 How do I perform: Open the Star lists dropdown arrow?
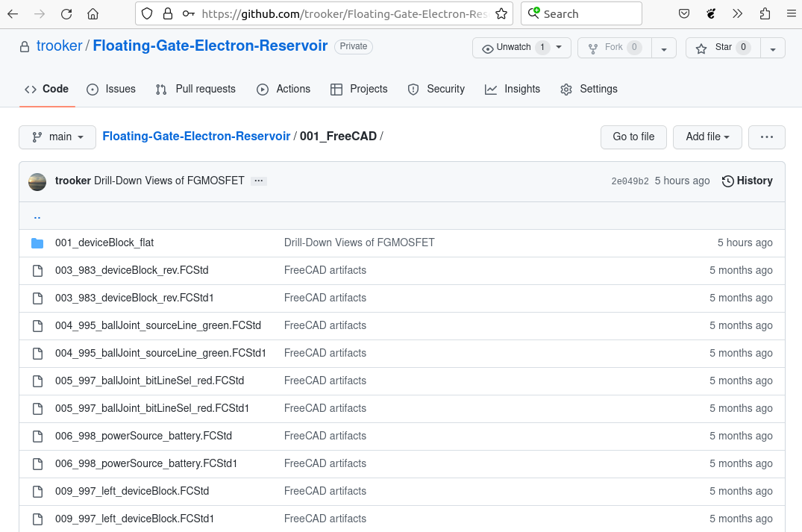tap(773, 48)
